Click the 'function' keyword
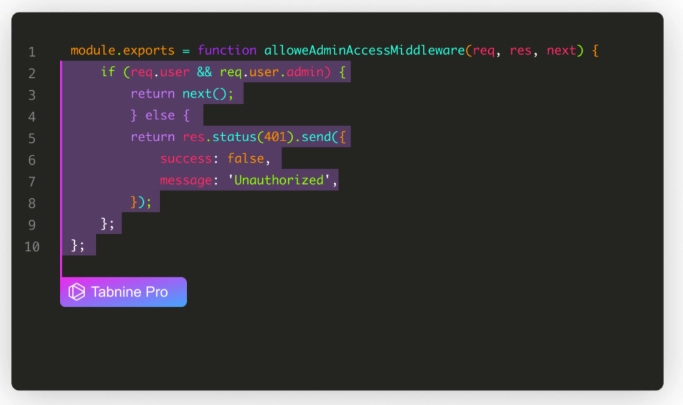683x405 pixels. pos(227,51)
